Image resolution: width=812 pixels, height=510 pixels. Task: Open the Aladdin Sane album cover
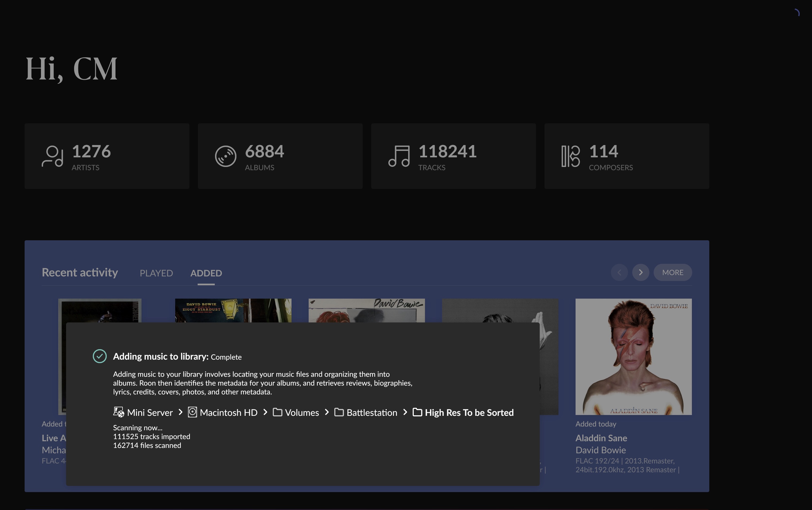pos(634,356)
